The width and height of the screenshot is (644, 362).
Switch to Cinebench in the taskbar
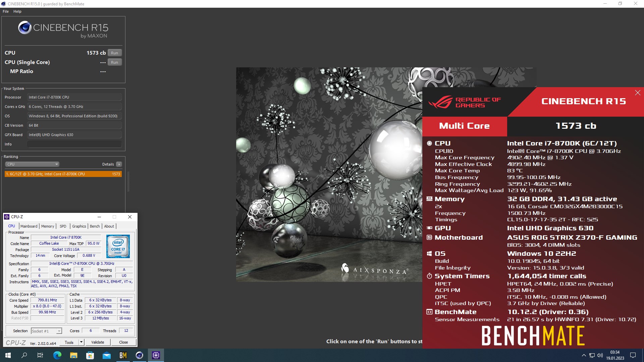coord(140,355)
